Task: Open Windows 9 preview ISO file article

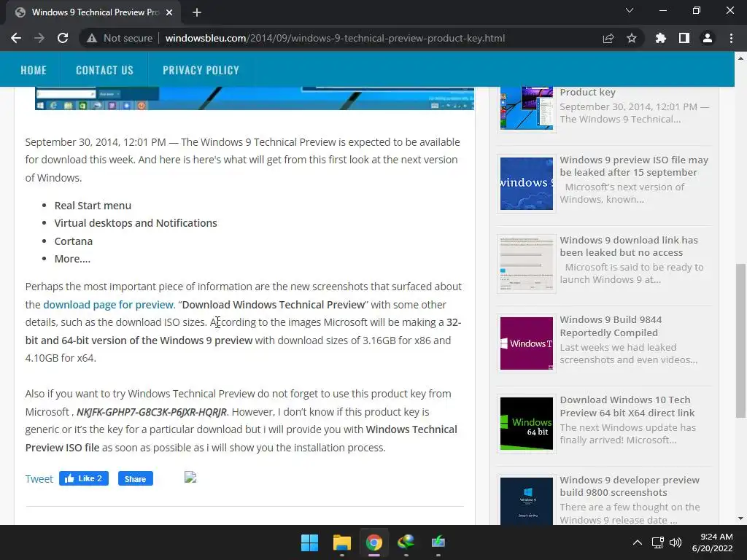Action: coord(634,166)
